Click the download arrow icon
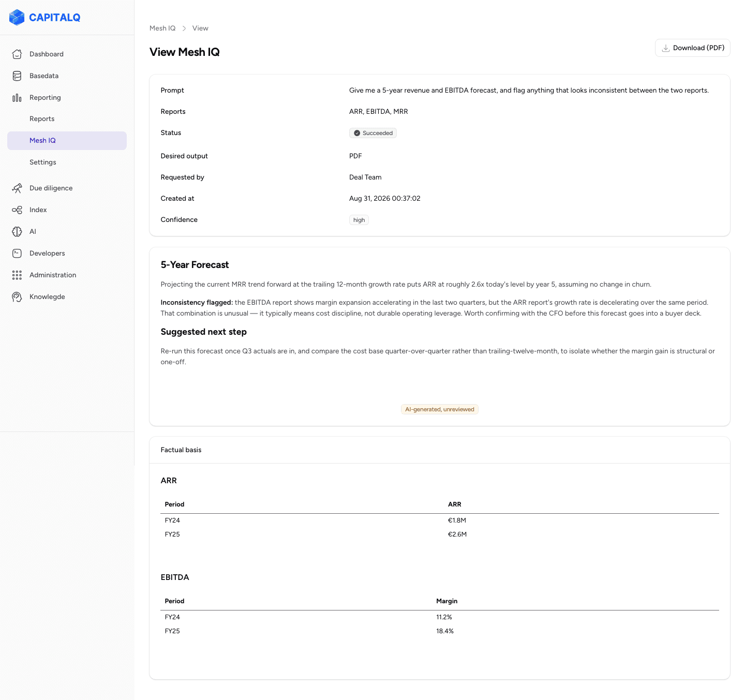The height and width of the screenshot is (700, 745). [666, 48]
